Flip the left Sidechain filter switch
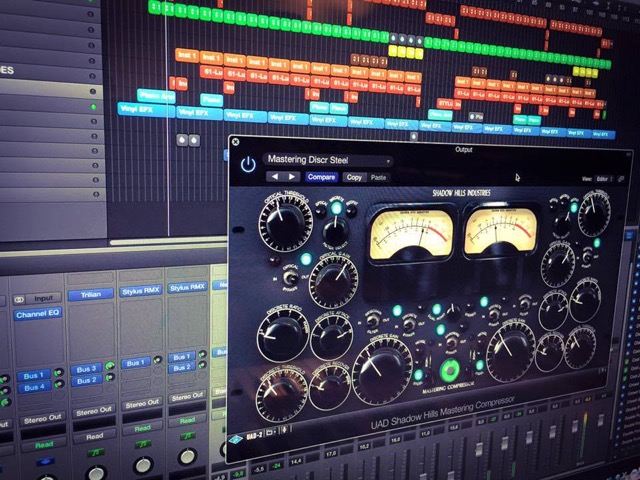Viewport: 640px width, 480px height. [372, 321]
